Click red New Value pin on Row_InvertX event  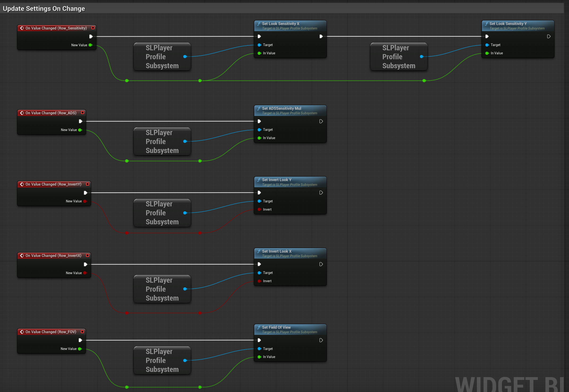pyautogui.click(x=85, y=273)
